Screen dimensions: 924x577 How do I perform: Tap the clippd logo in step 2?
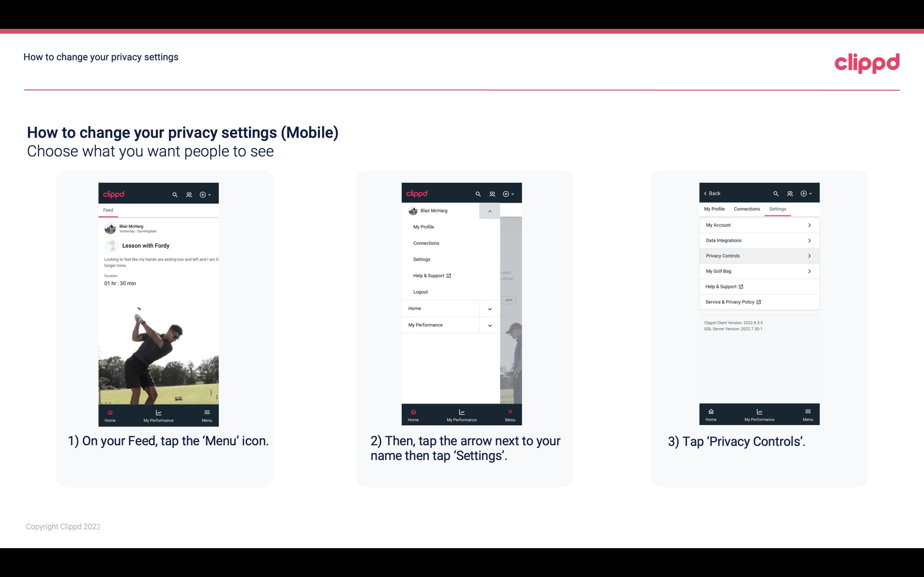[x=415, y=193]
